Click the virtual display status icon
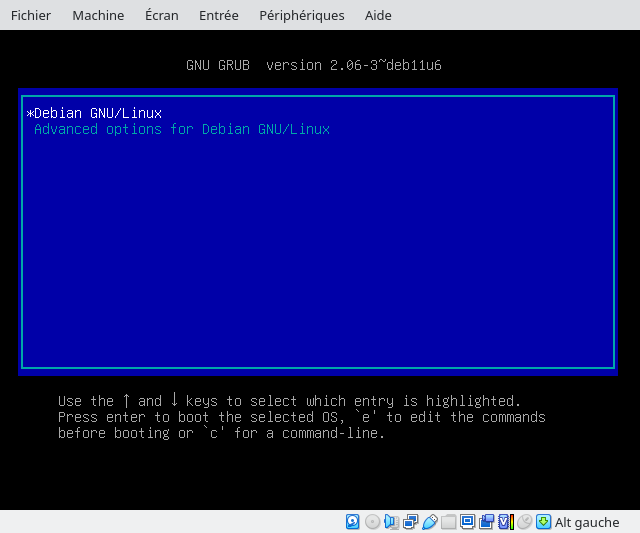640x533 pixels. [467, 522]
